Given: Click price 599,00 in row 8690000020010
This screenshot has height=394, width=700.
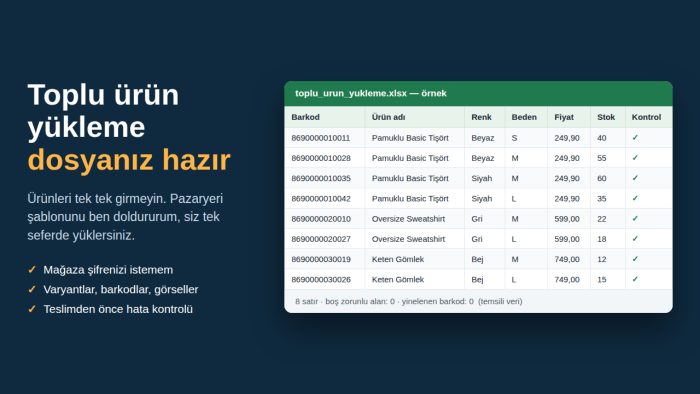Looking at the screenshot, I should (x=567, y=219).
